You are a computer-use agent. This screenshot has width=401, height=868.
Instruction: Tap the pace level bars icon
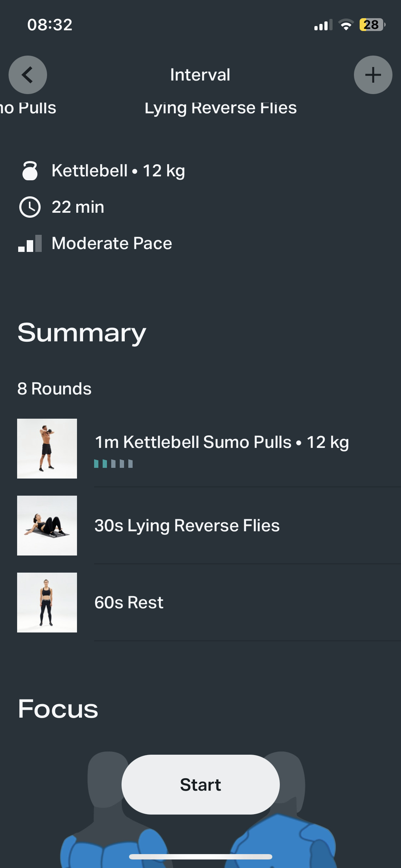(30, 243)
